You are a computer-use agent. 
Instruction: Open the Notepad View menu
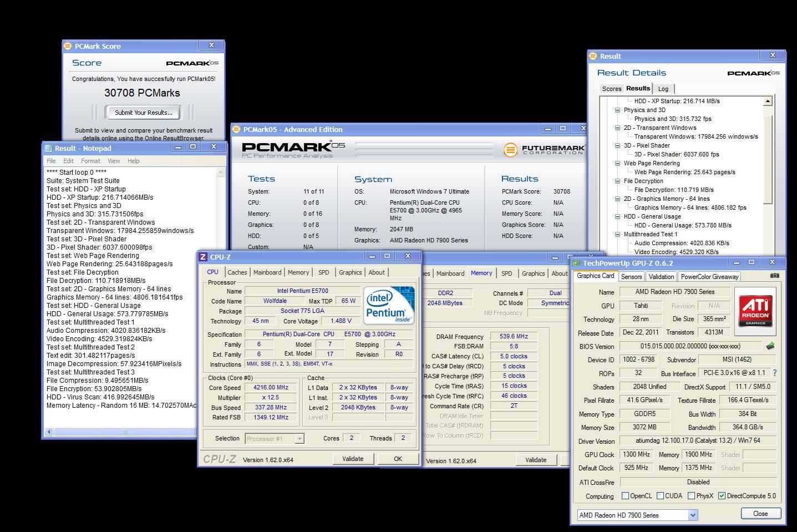(x=114, y=161)
